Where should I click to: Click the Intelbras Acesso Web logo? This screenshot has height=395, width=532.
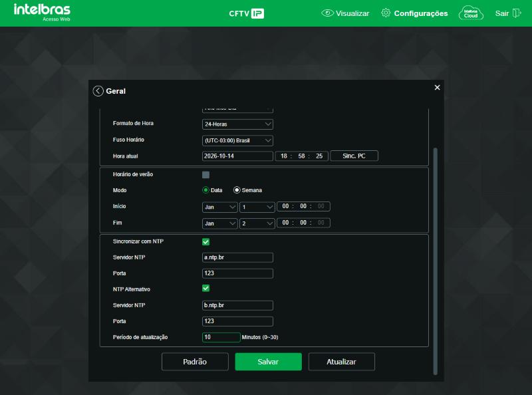(42, 13)
